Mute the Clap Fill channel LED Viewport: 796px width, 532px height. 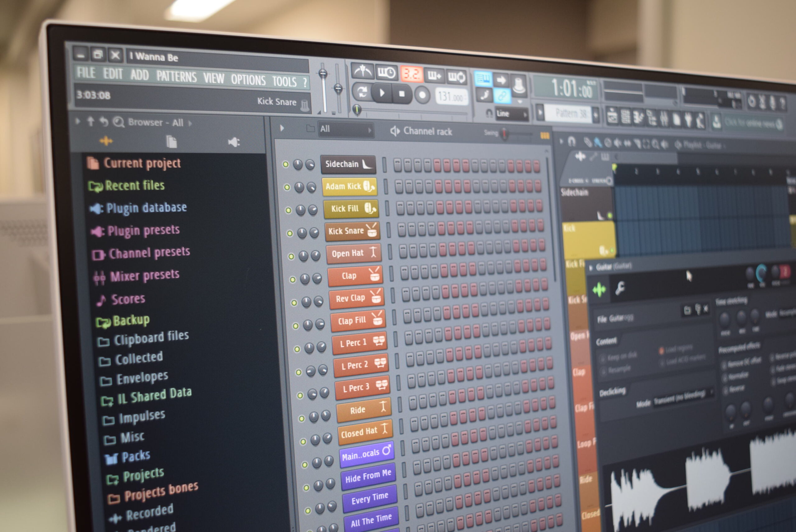click(295, 326)
